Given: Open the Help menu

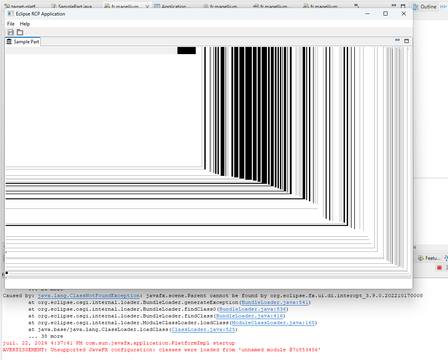Looking at the screenshot, I should (x=25, y=24).
